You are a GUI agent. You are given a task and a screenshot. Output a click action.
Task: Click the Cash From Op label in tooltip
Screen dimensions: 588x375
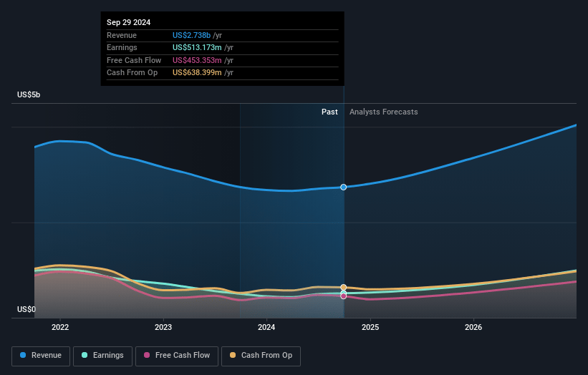(132, 73)
